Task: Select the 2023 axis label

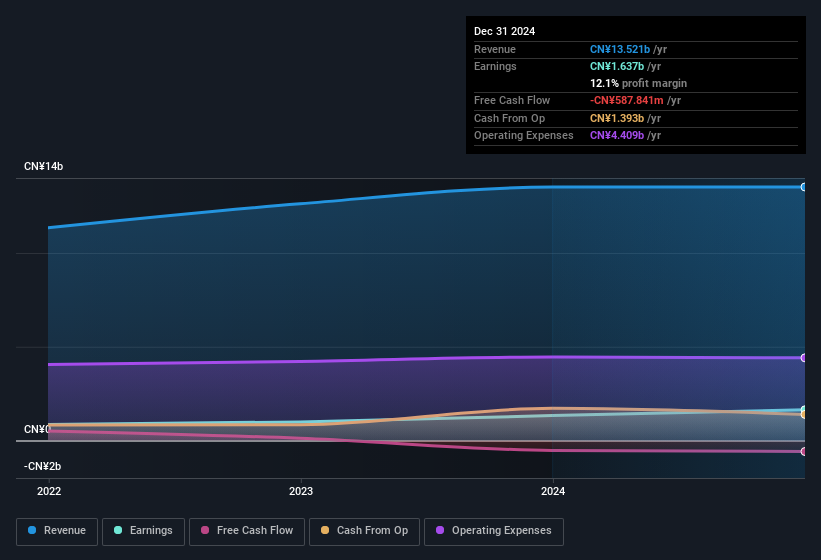Action: (301, 491)
